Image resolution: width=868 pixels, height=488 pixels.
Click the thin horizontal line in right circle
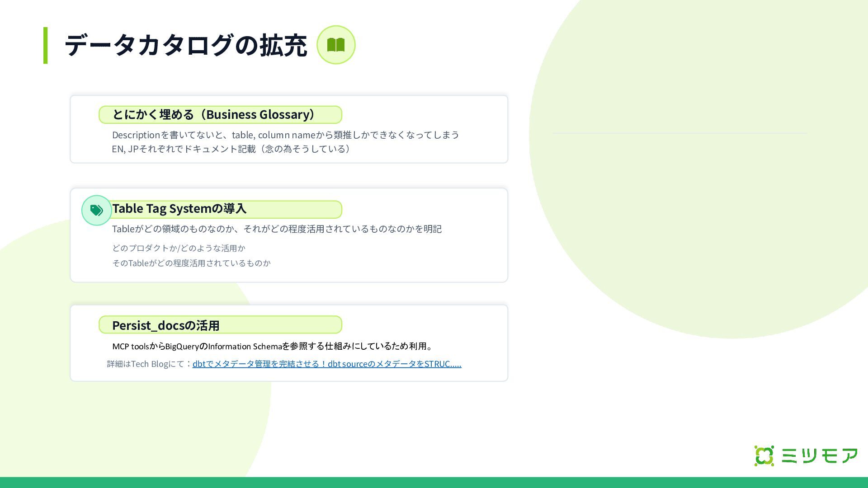[x=679, y=133]
